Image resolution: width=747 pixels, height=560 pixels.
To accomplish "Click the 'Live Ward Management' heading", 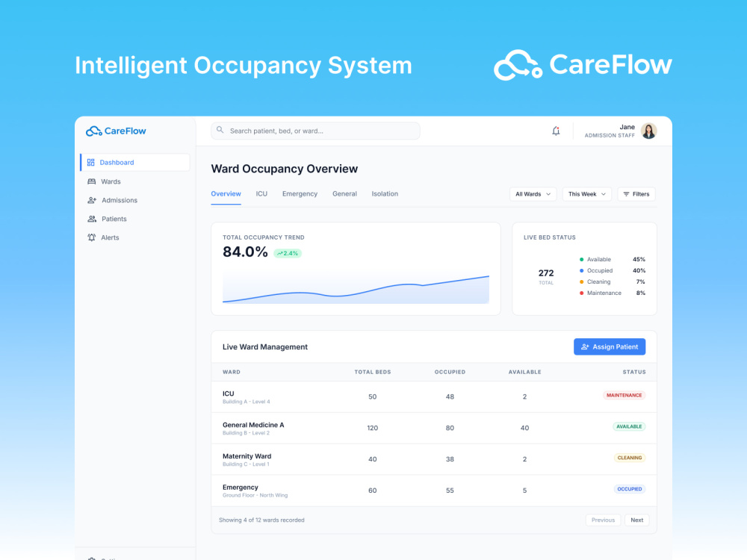I will pos(265,347).
